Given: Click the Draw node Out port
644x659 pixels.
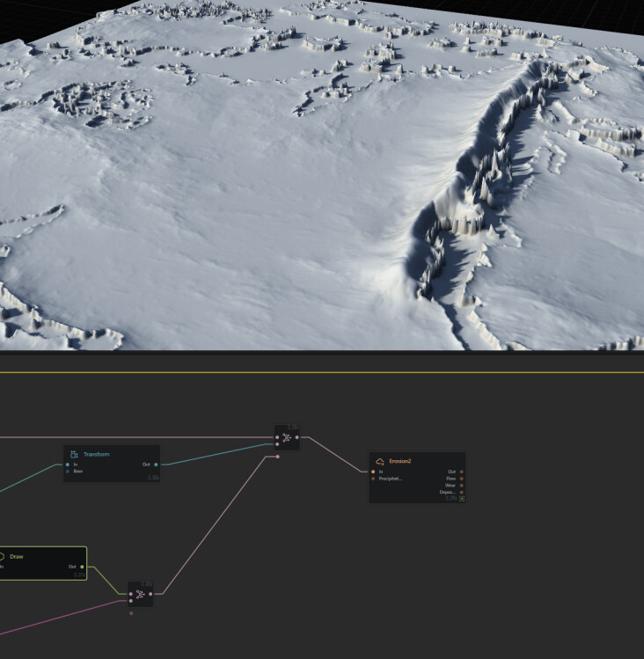Looking at the screenshot, I should point(83,567).
